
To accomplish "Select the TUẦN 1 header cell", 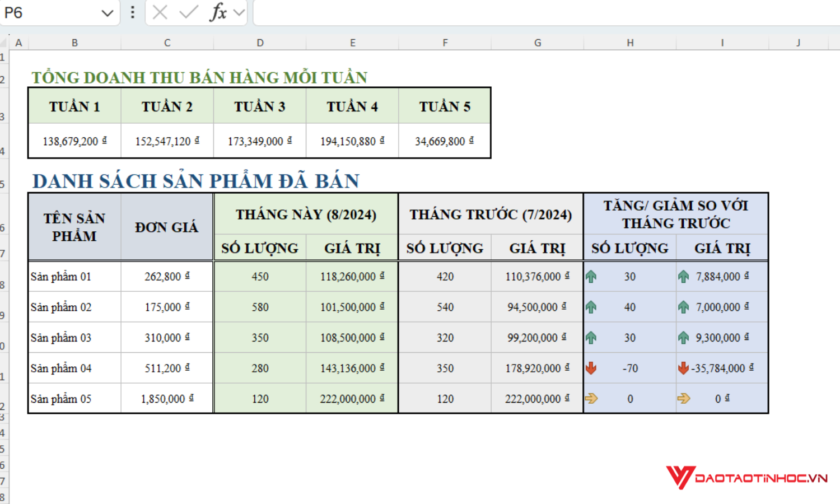I will [x=74, y=106].
